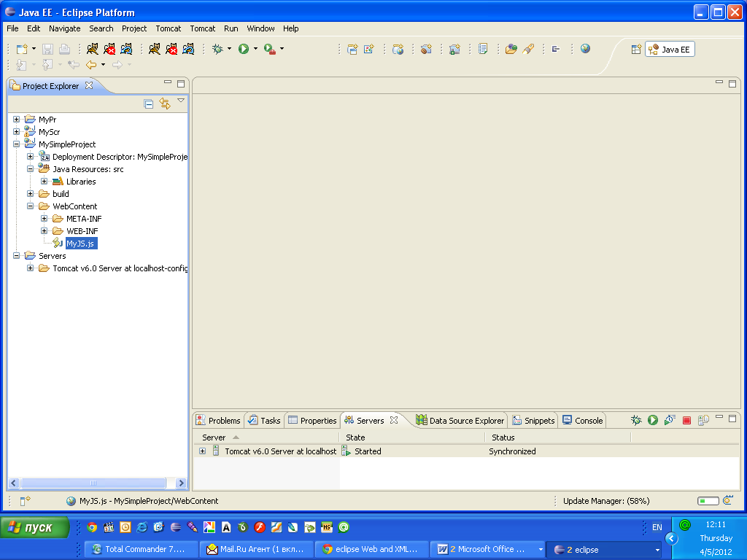
Task: Click the Run External Tools icon
Action: [x=270, y=49]
